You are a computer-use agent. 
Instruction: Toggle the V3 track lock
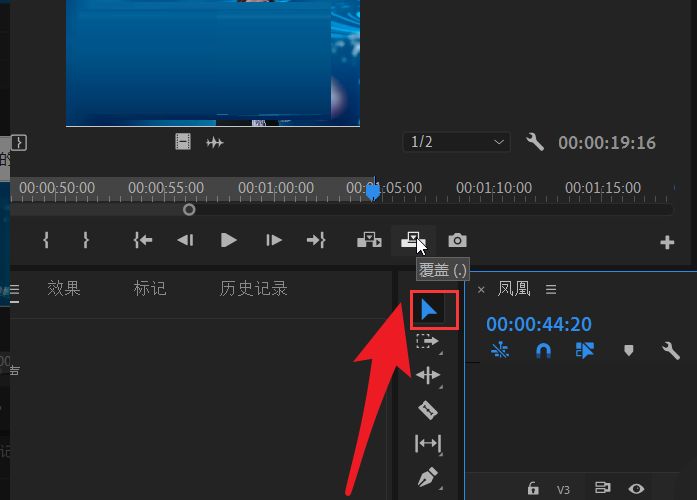click(x=533, y=488)
